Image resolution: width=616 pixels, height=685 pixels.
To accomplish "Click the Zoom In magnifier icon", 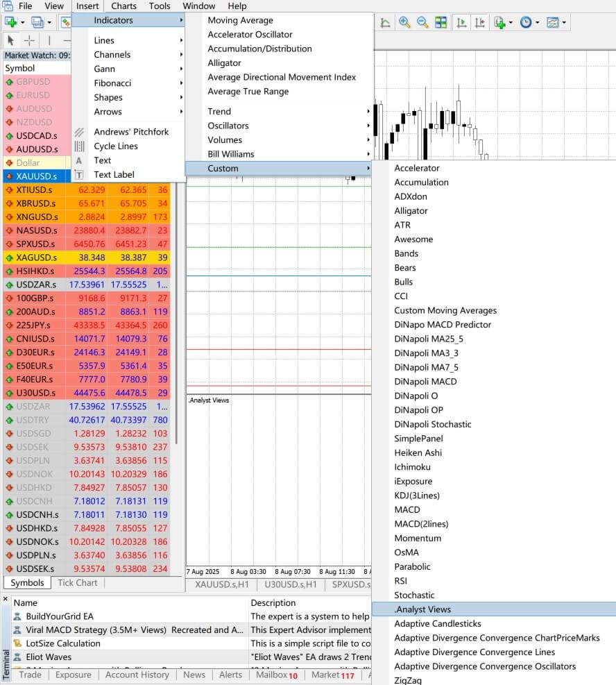I will 404,22.
